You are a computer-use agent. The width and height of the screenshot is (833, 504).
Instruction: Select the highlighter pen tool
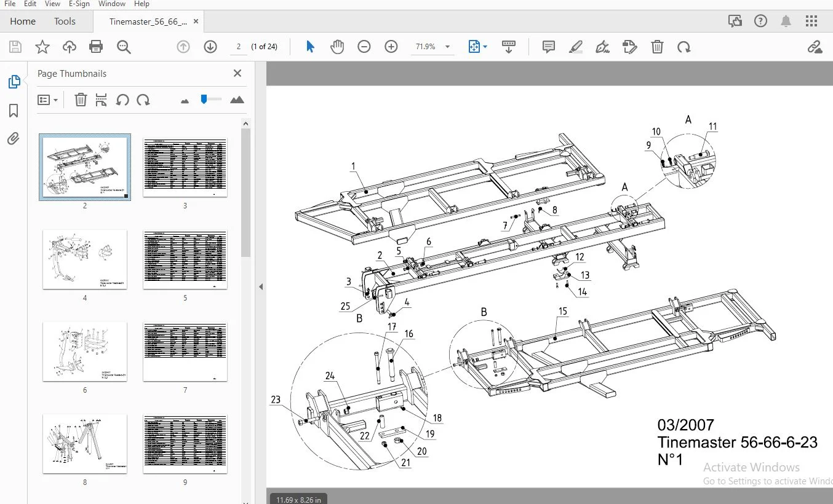point(576,47)
